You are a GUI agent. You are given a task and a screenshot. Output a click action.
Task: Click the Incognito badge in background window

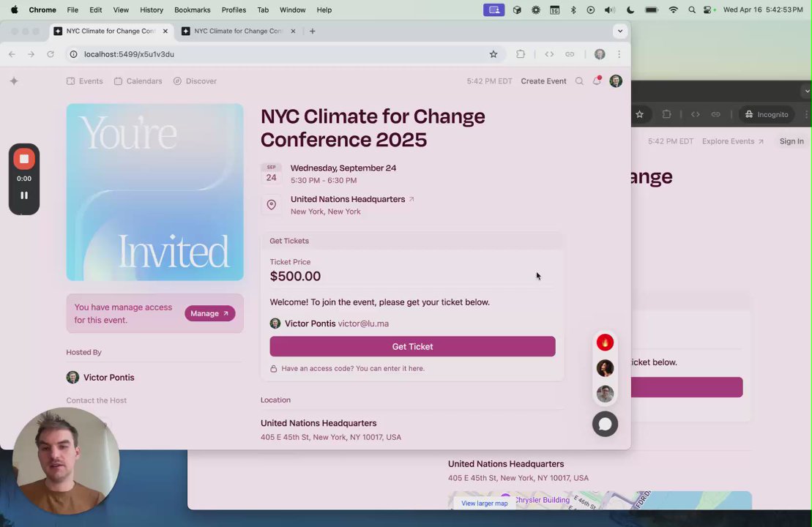[x=767, y=114]
